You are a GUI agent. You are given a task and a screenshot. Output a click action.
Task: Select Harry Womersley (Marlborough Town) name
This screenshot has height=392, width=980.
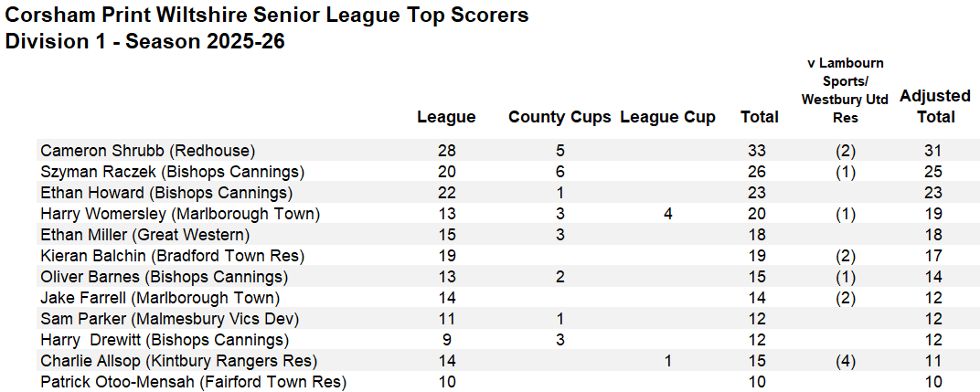point(181,215)
